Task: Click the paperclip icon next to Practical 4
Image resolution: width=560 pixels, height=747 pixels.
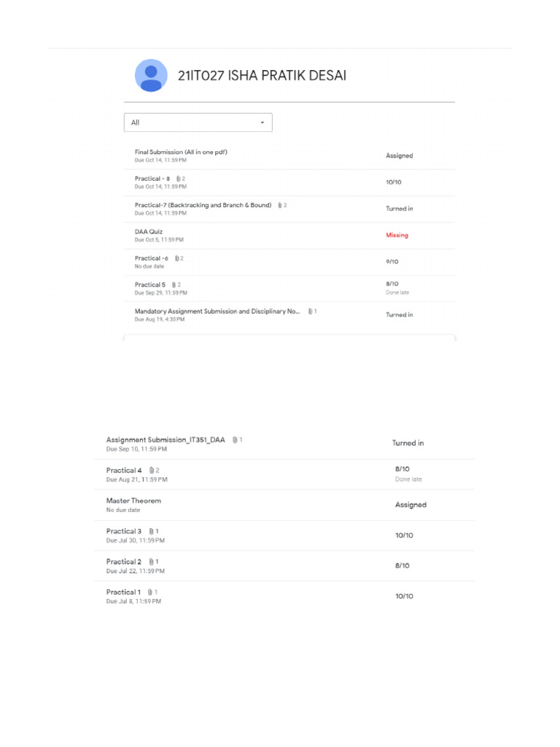Action: click(x=151, y=471)
